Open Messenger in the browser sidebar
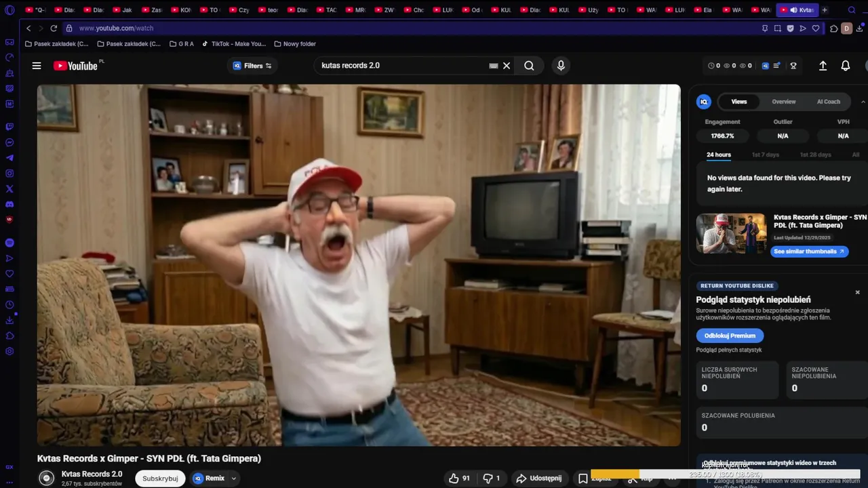 point(9,142)
